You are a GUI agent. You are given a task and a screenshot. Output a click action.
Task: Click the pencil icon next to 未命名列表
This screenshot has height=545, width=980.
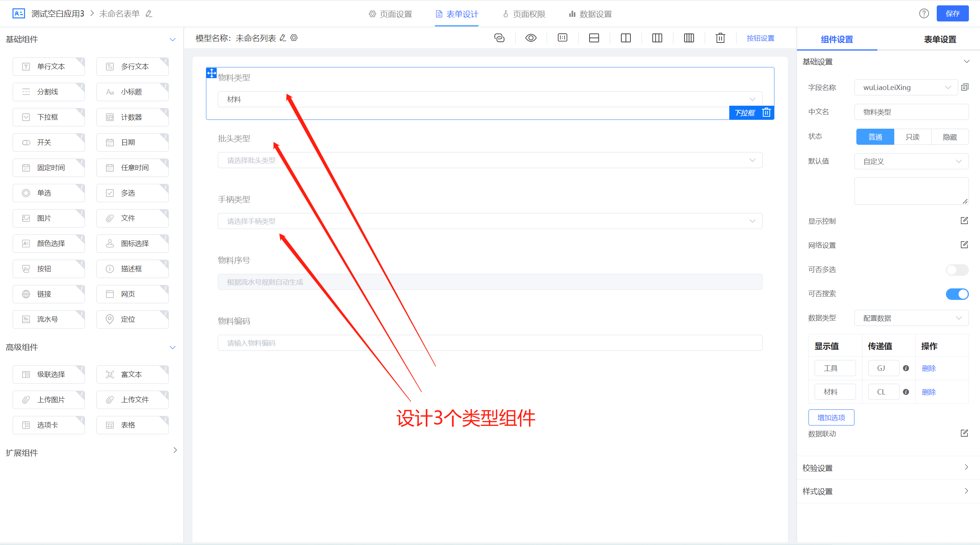[283, 38]
